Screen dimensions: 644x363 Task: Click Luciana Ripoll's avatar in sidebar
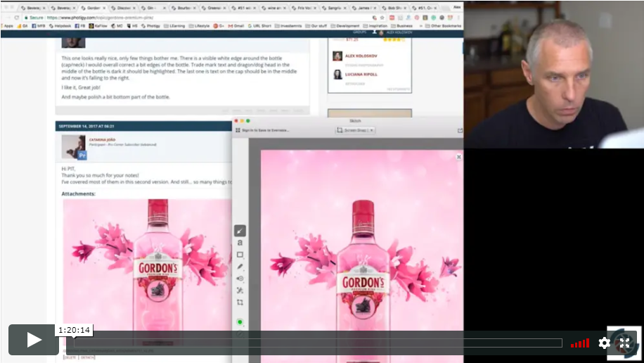(337, 75)
